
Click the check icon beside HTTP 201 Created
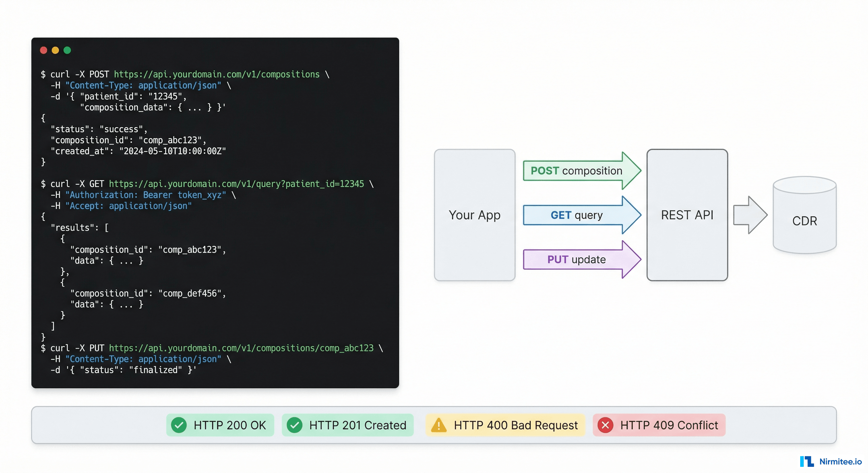coord(294,425)
